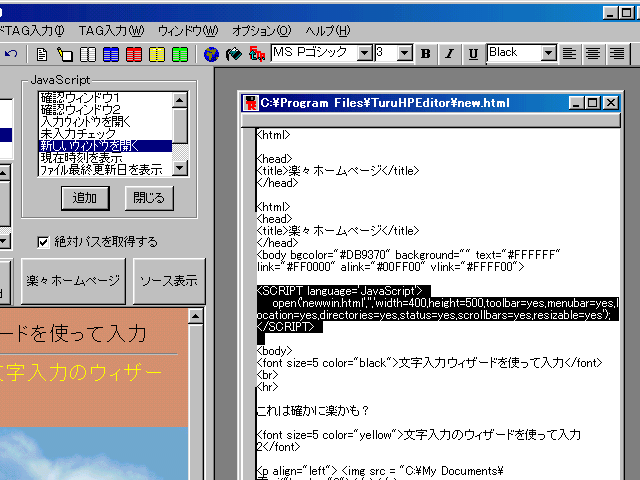640x480 pixels.
Task: Click the closing </SCRIPT> line
Action: [x=289, y=327]
